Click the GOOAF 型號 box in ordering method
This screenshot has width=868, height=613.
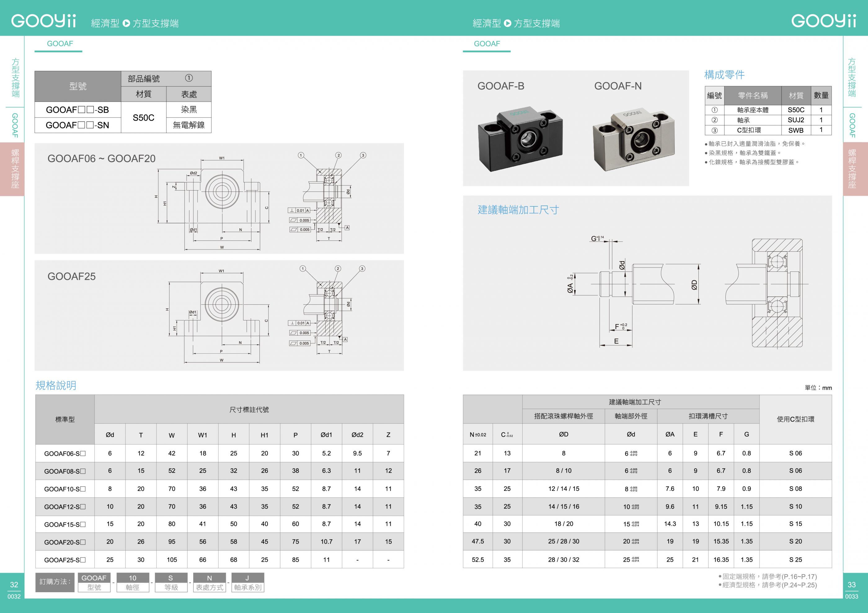tap(94, 582)
